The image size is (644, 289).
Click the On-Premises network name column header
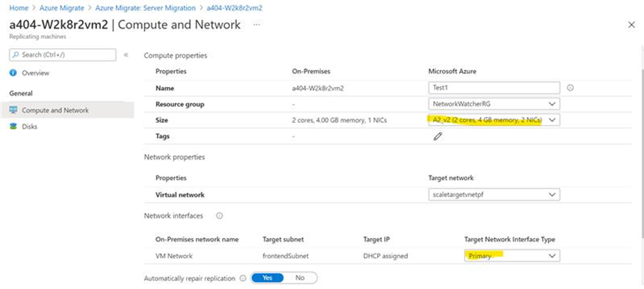point(197,239)
